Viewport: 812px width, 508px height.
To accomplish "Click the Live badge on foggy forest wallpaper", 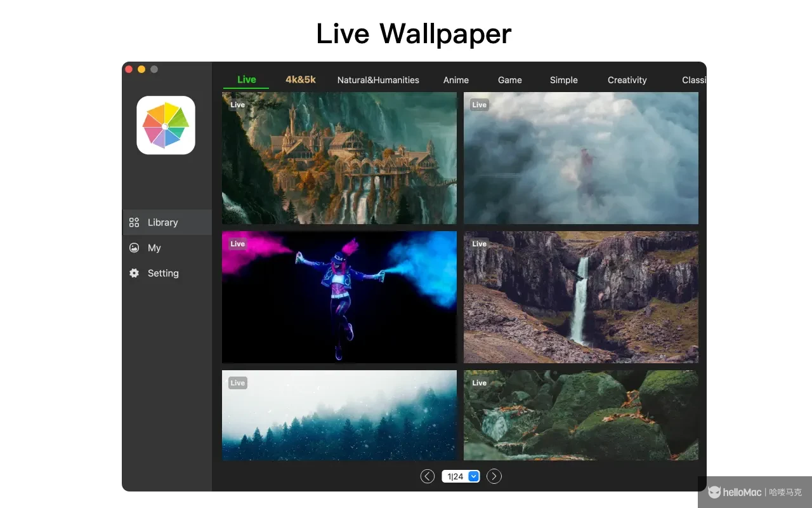I will click(238, 383).
